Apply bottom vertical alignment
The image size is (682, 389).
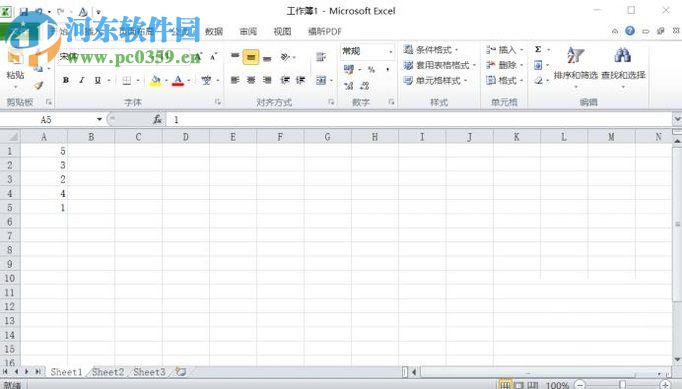(267, 57)
